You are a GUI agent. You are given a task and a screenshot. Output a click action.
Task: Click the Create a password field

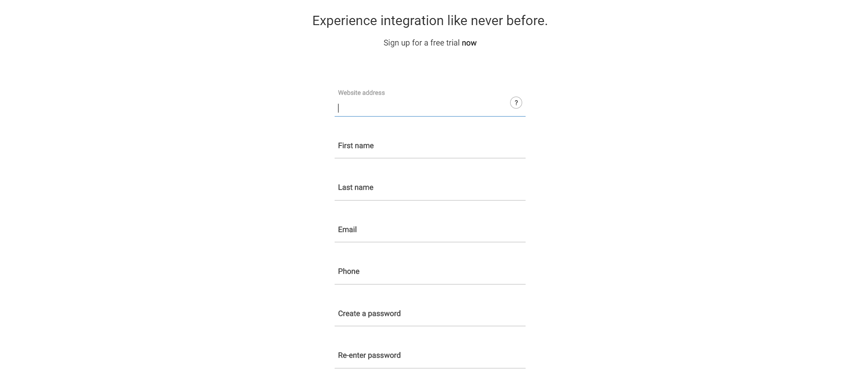tap(430, 314)
